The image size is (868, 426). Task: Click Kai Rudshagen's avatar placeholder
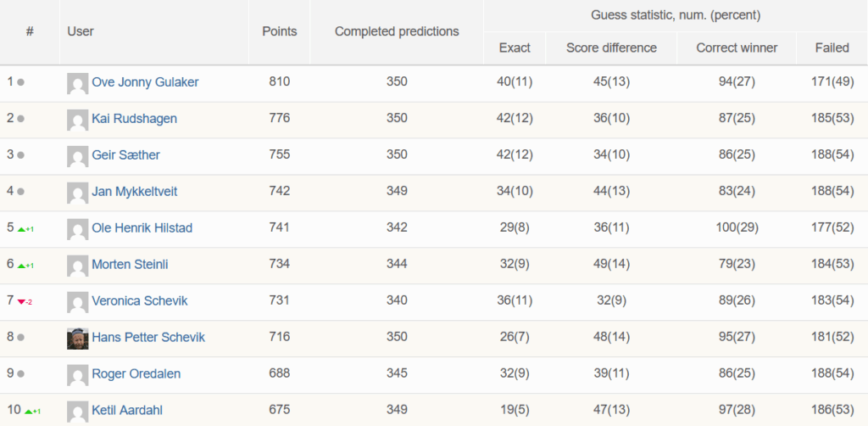[77, 120]
